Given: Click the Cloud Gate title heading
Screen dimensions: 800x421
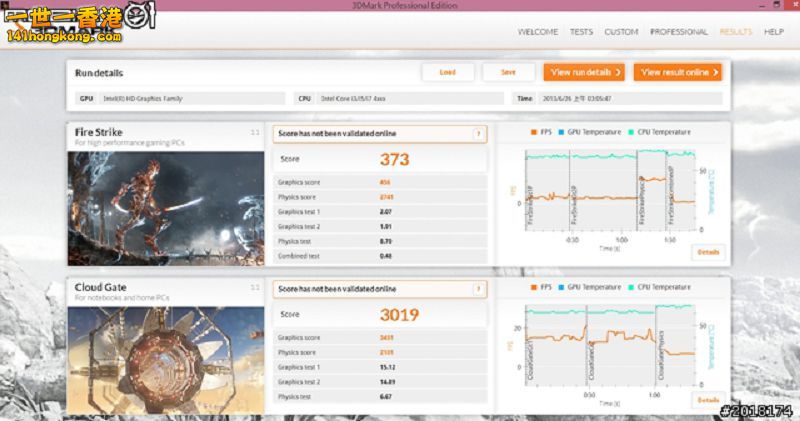Looking at the screenshot, I should coord(101,287).
